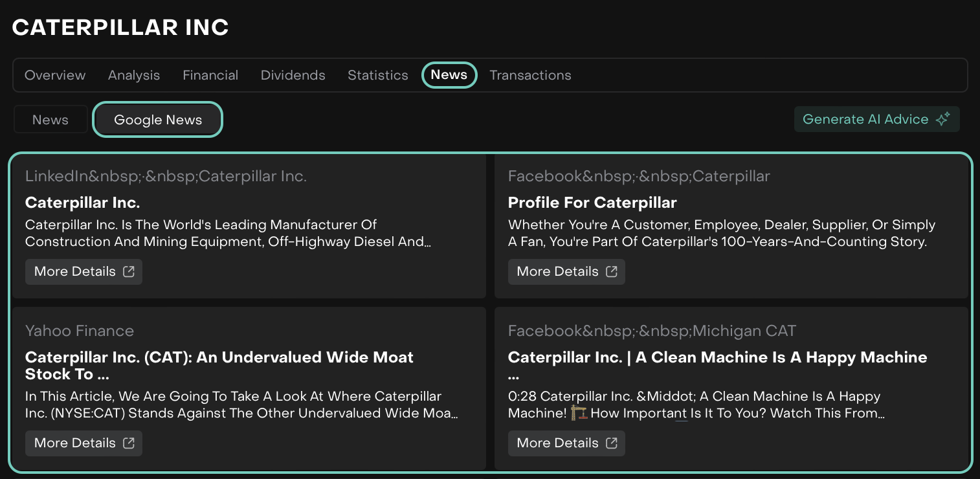
Task: Open the Analysis tab
Action: tap(134, 75)
